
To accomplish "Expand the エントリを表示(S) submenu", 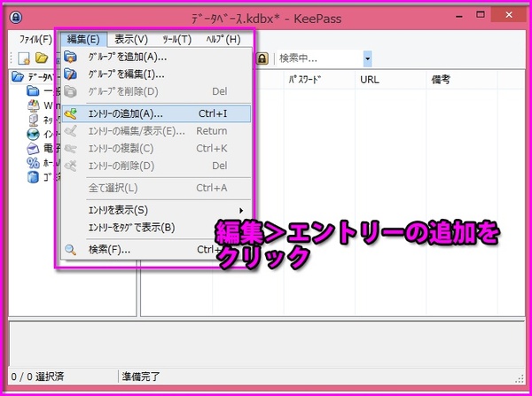I will pyautogui.click(x=156, y=210).
